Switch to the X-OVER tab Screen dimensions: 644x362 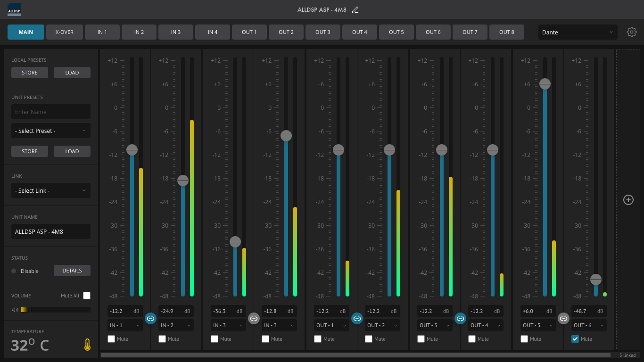[x=64, y=32]
